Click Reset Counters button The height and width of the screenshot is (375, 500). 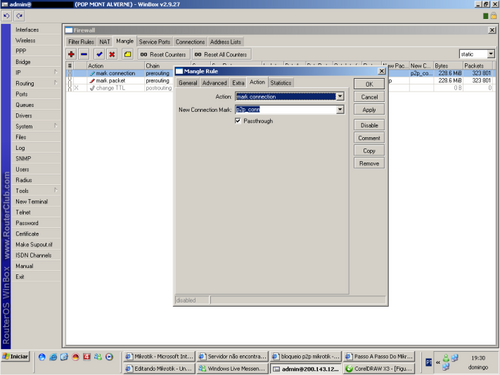point(163,54)
